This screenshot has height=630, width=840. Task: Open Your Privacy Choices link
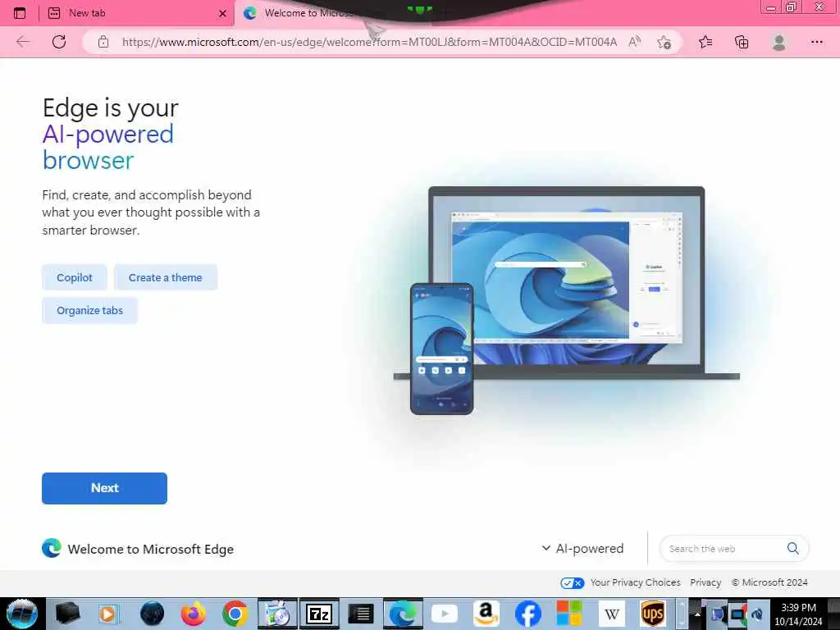(636, 582)
